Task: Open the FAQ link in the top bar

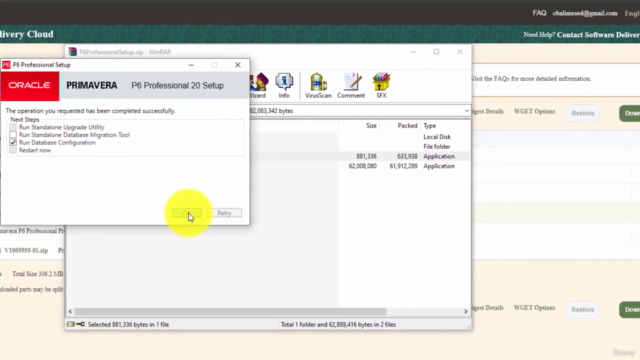Action: pos(539,13)
